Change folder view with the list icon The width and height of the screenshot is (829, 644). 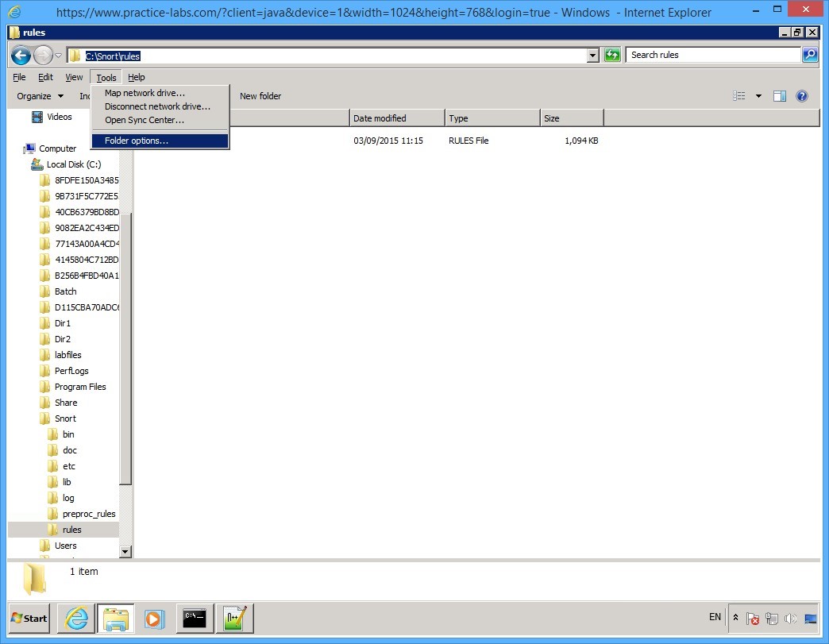738,95
